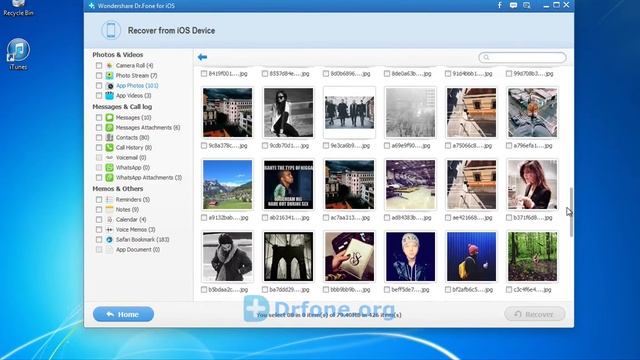Open Photo Stream (7) category

tap(136, 76)
